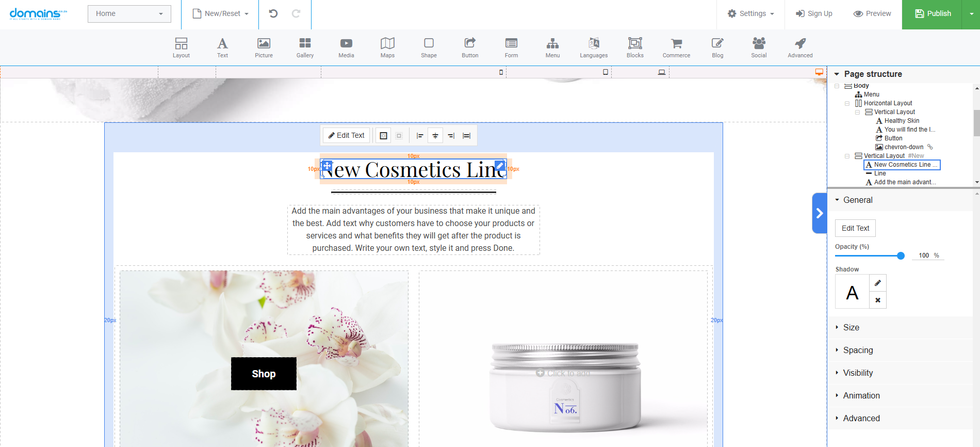Select the Media tool
The width and height of the screenshot is (980, 447).
(346, 47)
